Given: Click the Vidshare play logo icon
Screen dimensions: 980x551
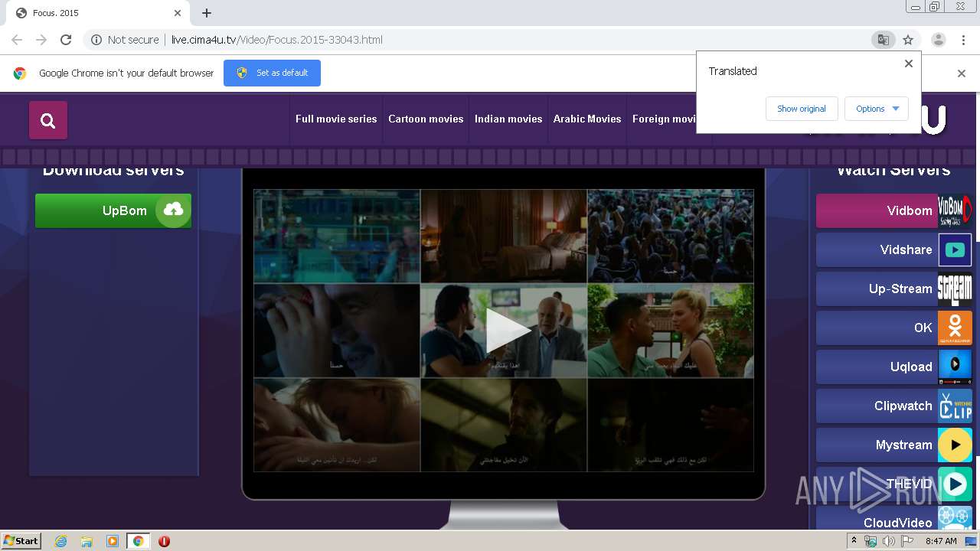Looking at the screenshot, I should [955, 249].
